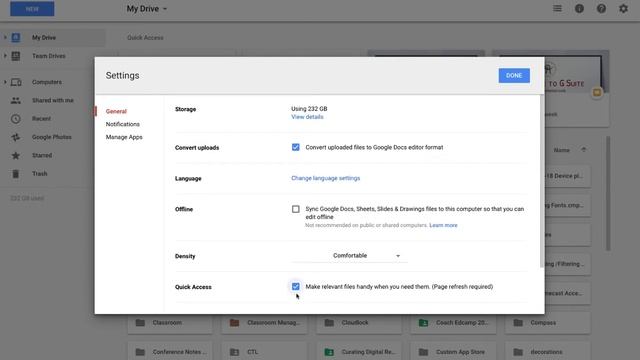The image size is (640, 360).
Task: Open the help question mark icon
Action: (601, 9)
